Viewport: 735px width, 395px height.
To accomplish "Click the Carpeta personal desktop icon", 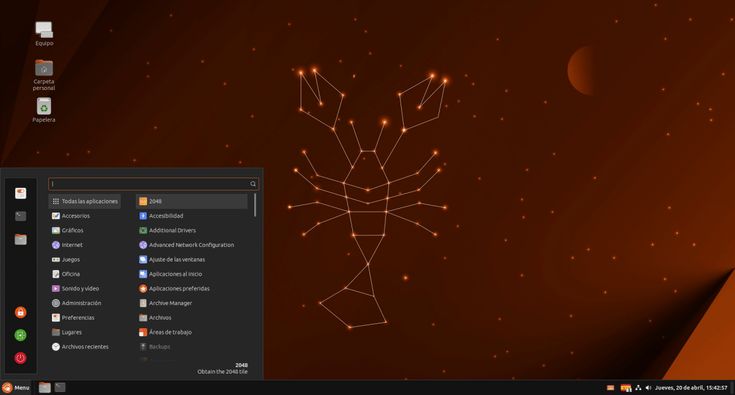I will (44, 75).
